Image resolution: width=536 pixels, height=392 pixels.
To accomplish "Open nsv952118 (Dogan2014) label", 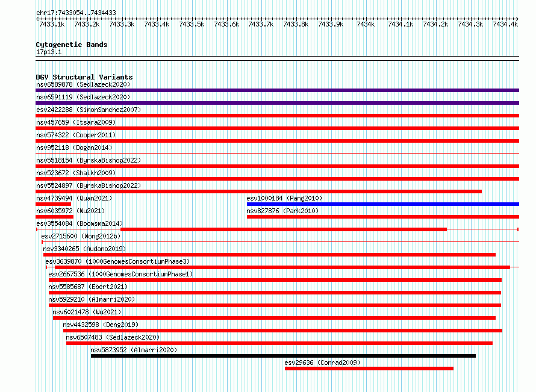I will [x=74, y=148].
